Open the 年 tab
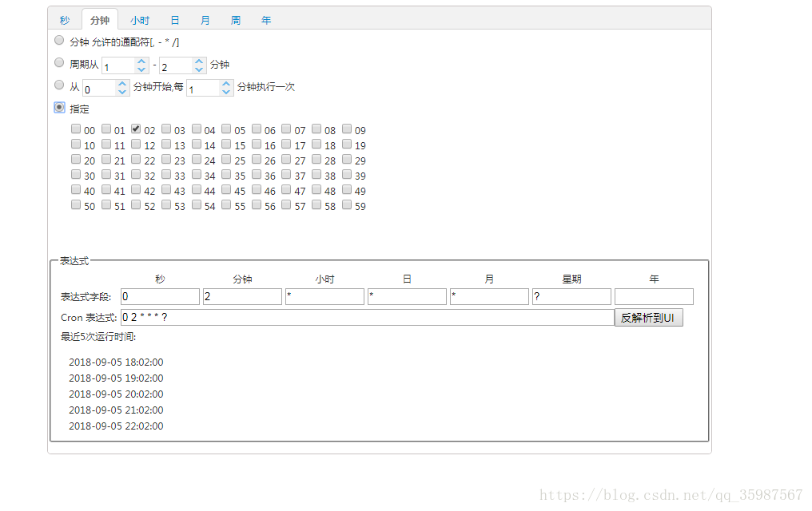Image resolution: width=812 pixels, height=511 pixels. point(266,20)
